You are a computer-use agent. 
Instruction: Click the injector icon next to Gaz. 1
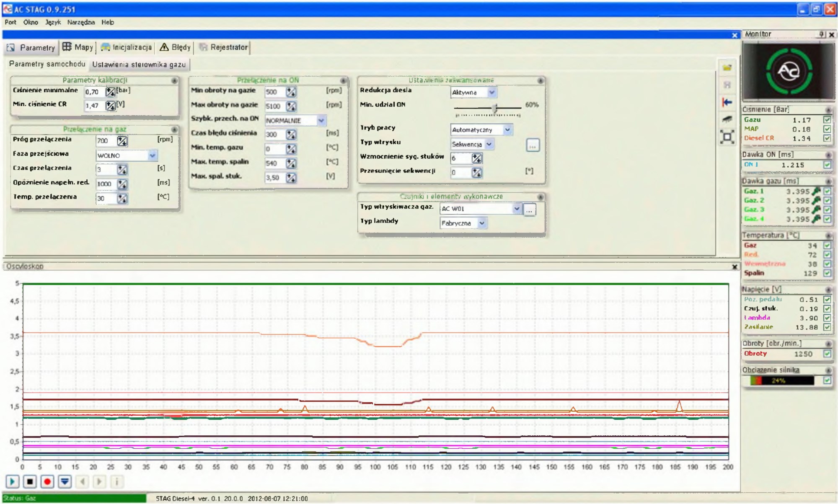click(816, 191)
